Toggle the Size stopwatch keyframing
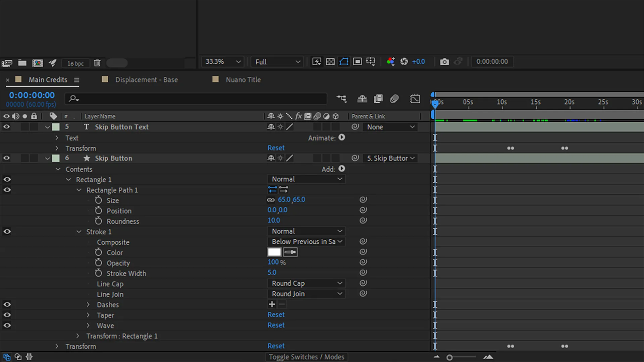The width and height of the screenshot is (644, 362). [98, 200]
